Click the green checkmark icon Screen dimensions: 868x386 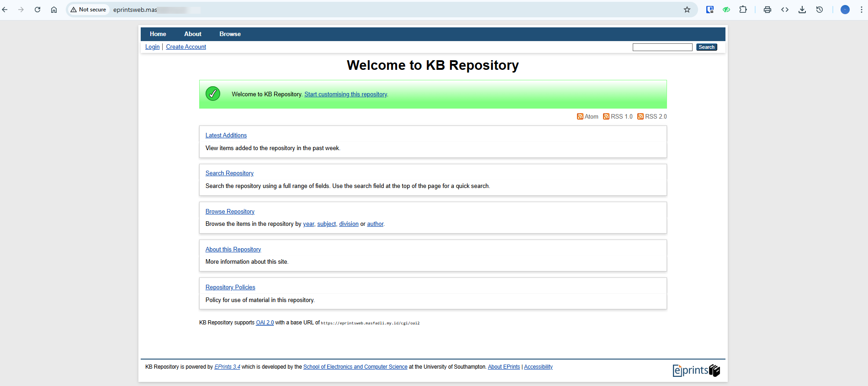click(213, 94)
